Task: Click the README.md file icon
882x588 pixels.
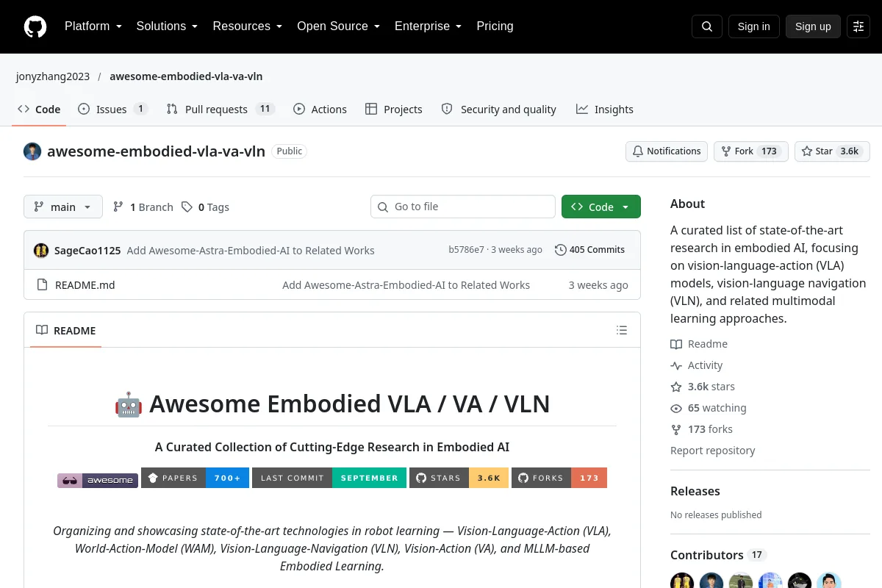Action: (42, 285)
